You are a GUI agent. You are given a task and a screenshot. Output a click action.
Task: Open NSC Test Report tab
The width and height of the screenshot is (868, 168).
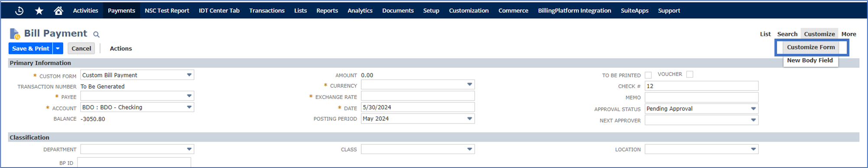coord(167,10)
